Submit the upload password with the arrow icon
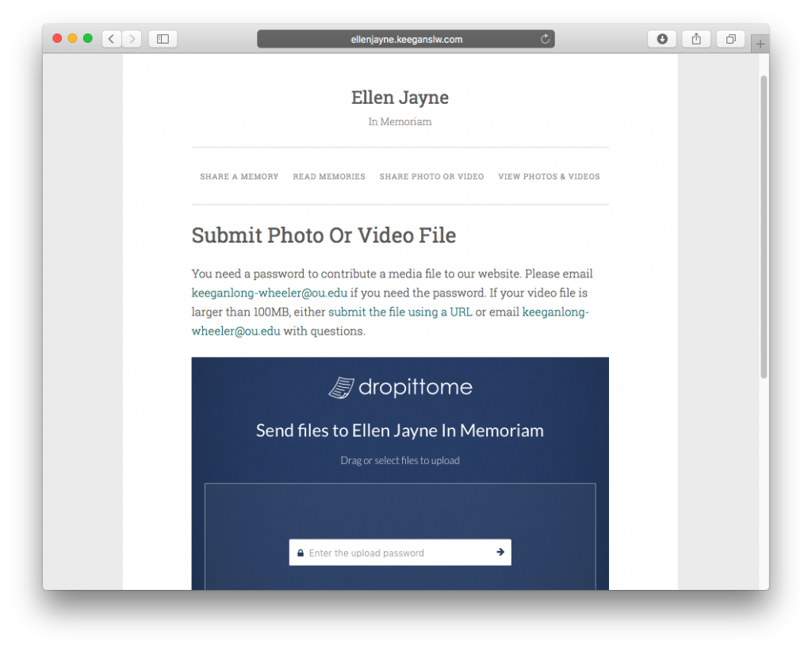The image size is (812, 651). tap(500, 552)
